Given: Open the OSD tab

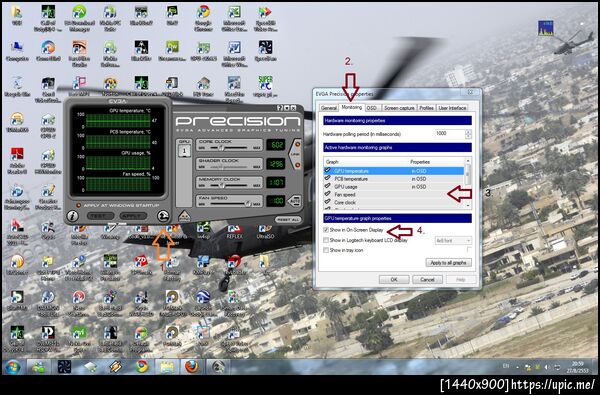Looking at the screenshot, I should [372, 108].
